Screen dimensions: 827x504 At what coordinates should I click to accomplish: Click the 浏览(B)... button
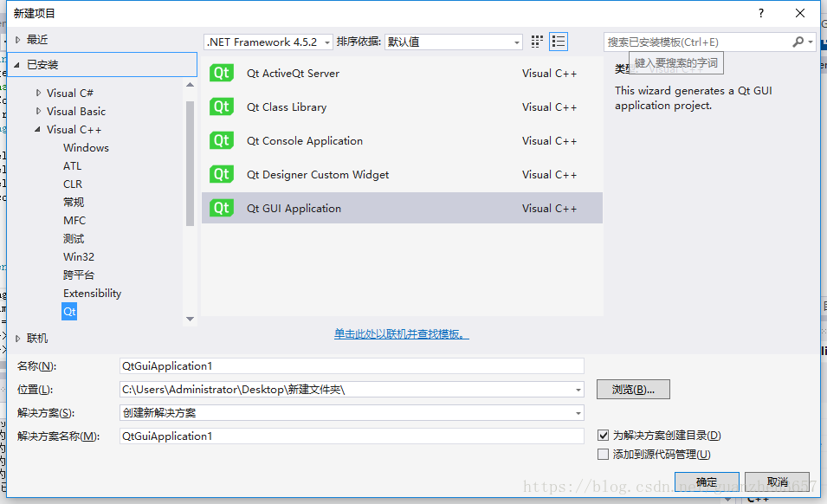point(633,390)
